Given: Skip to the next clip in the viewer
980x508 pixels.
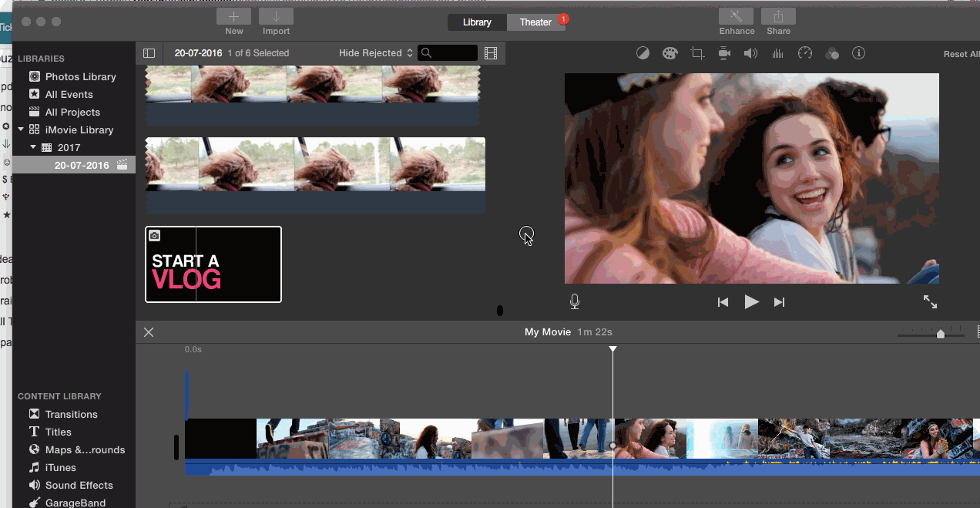Looking at the screenshot, I should [779, 302].
